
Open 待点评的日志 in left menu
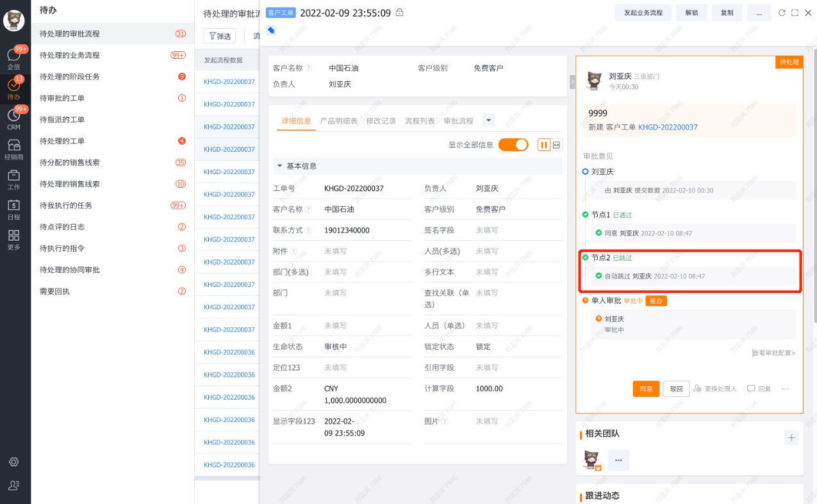113,227
